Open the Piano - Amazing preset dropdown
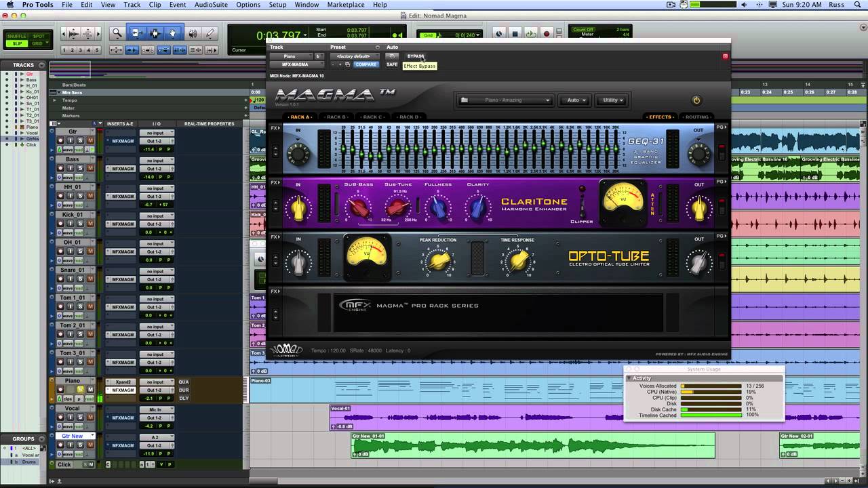 (507, 100)
